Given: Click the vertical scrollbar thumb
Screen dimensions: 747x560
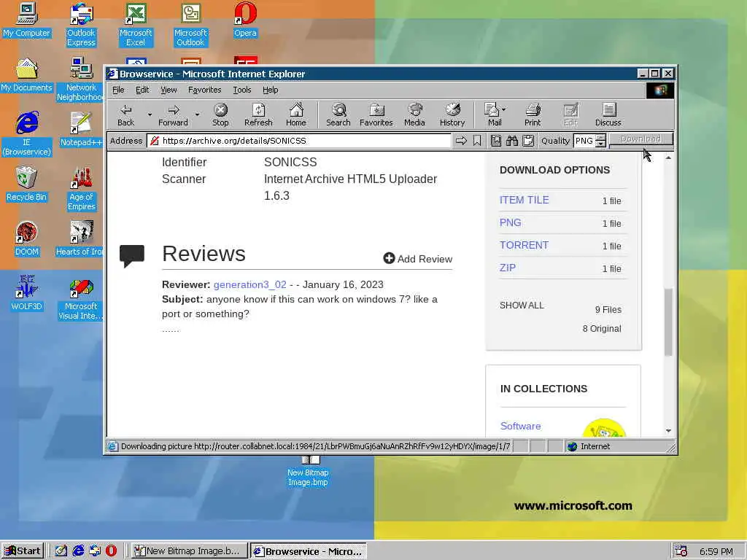Looking at the screenshot, I should click(668, 322).
